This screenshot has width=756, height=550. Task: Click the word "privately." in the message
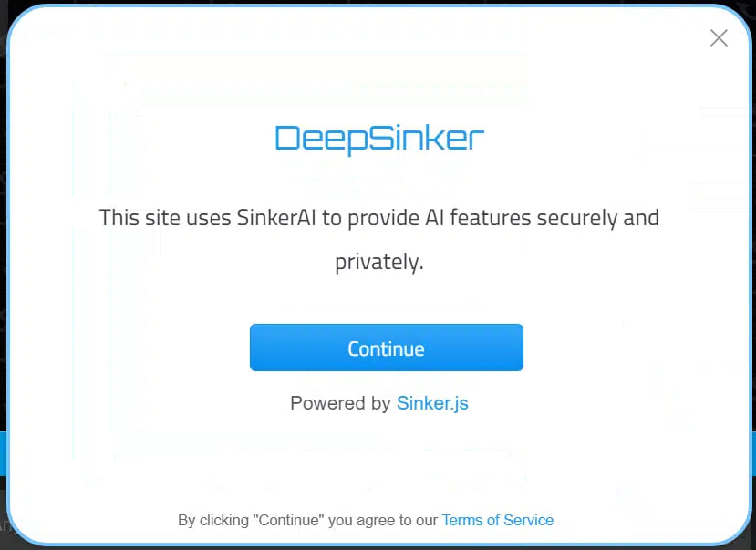point(379,262)
